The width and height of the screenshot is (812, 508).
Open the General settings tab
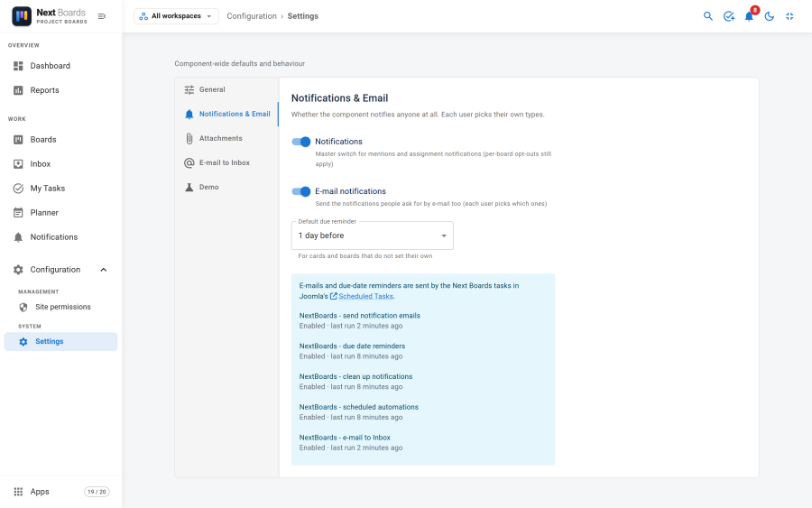coord(226,89)
